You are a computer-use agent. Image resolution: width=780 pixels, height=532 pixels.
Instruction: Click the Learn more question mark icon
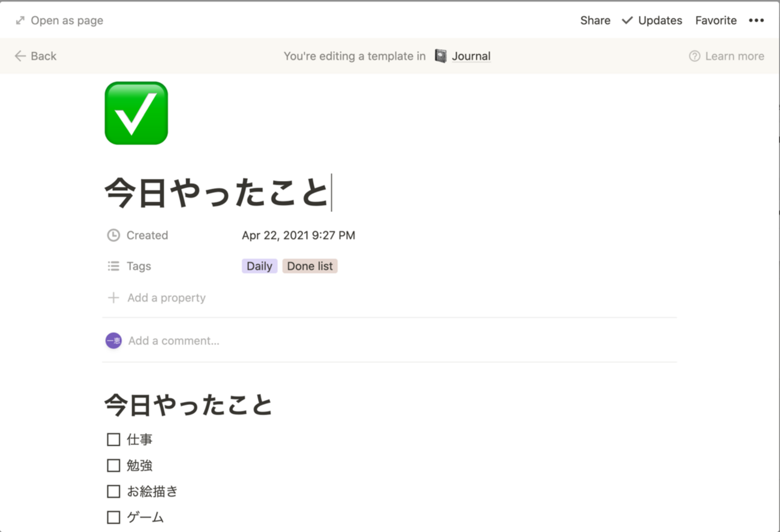click(694, 56)
